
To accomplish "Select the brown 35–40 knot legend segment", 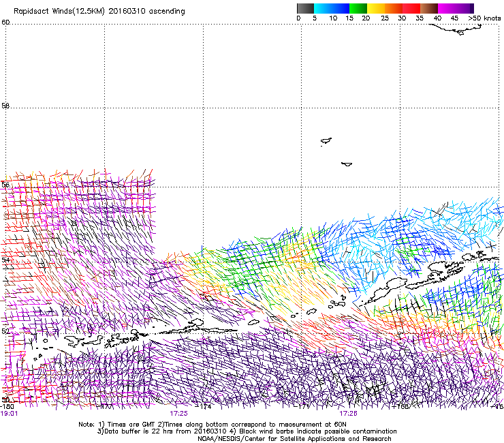I will pyautogui.click(x=429, y=8).
